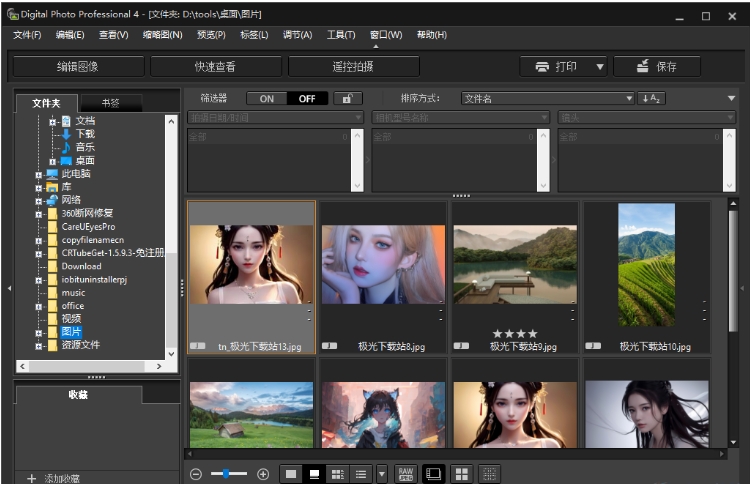750x484 pixels.
Task: Select the CareUEyesPro folder
Action: tap(88, 227)
